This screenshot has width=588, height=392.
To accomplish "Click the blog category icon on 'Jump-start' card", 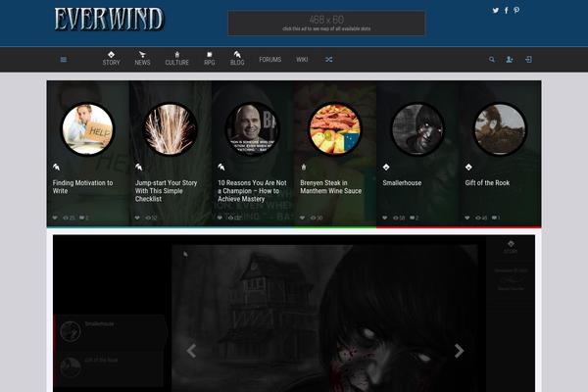I will coord(138,167).
